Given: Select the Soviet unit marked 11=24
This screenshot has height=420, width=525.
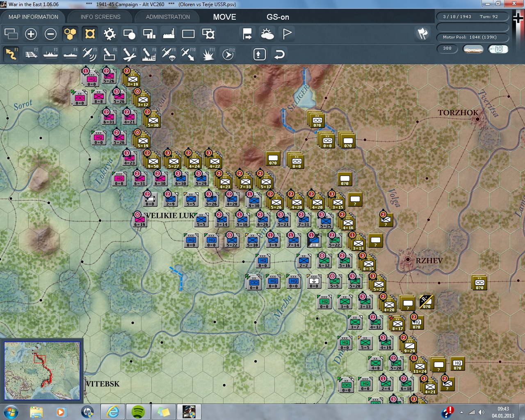Looking at the screenshot, I should tap(419, 365).
